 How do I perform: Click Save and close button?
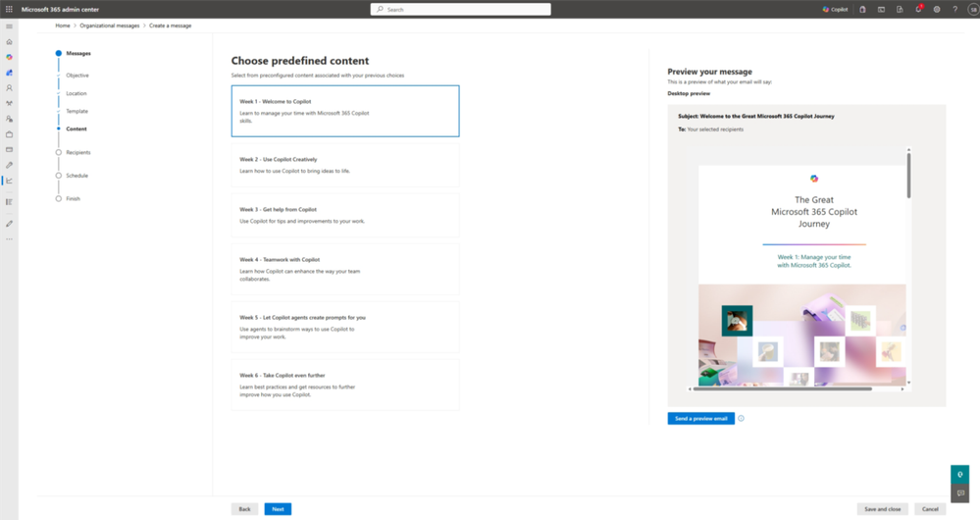pos(883,509)
